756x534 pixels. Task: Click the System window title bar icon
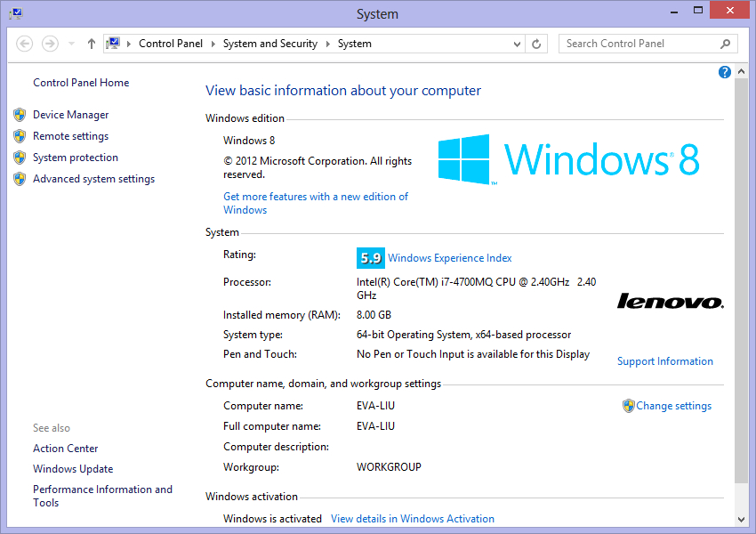[15, 13]
